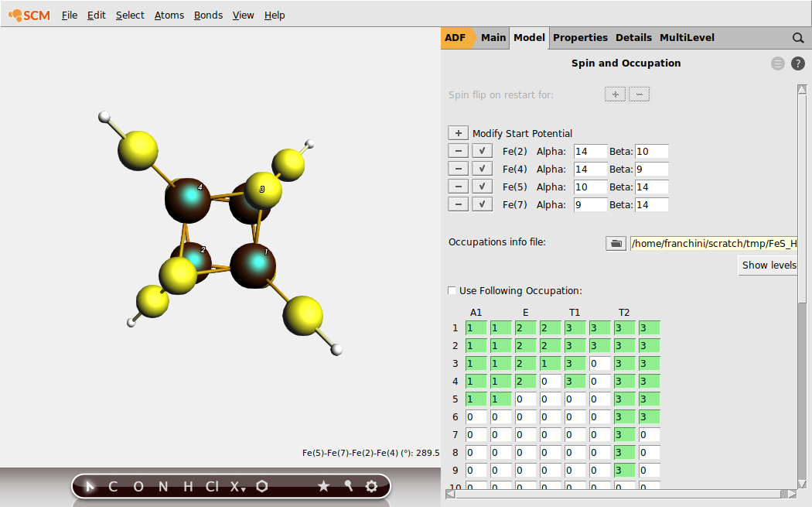Click the search magnifier in the panel bar
Viewport: 812px width, 507px height.
tap(798, 37)
